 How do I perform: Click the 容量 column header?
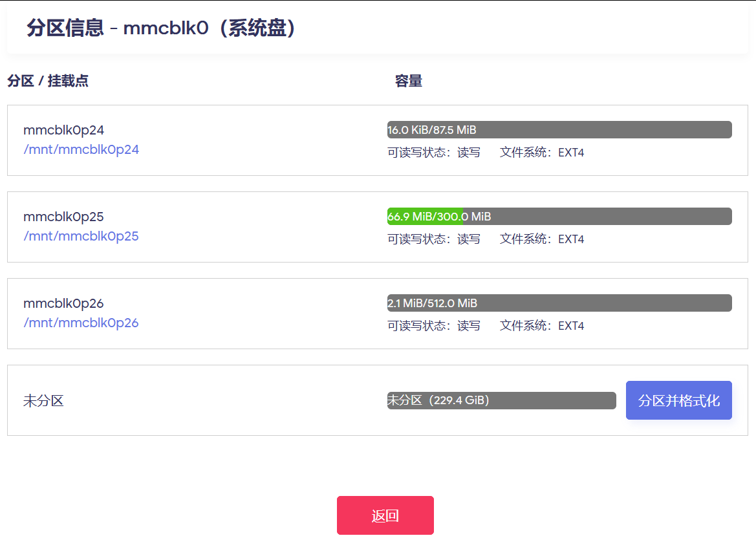[x=409, y=81]
